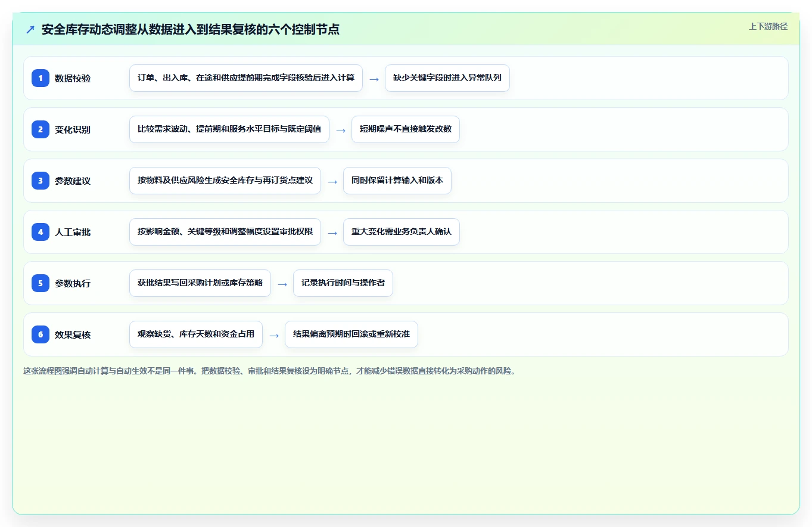This screenshot has height=527, width=812.
Task: Select the 参数执行 step label
Action: click(x=73, y=283)
